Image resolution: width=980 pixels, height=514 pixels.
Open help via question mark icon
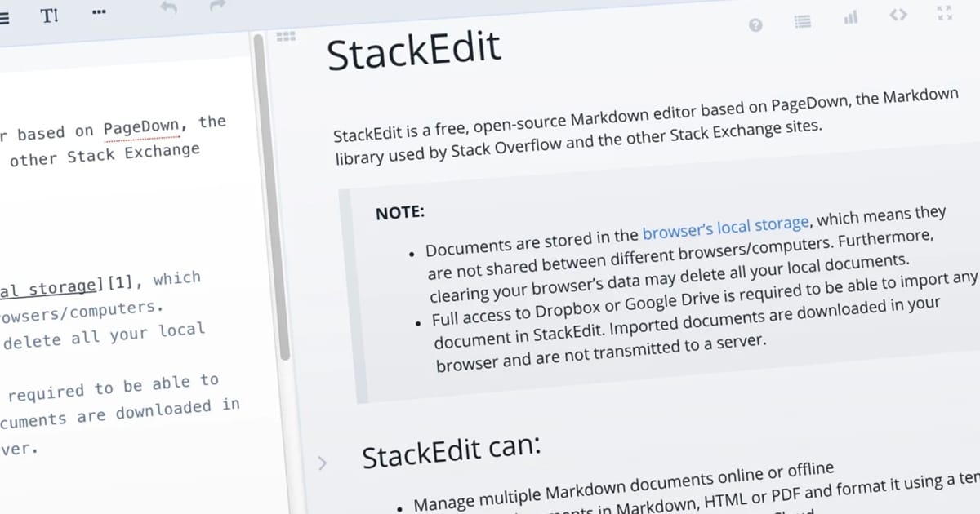pos(755,25)
